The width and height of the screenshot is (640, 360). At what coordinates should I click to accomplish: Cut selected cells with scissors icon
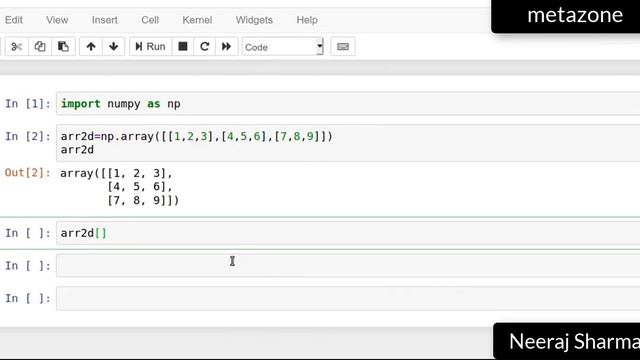16,47
